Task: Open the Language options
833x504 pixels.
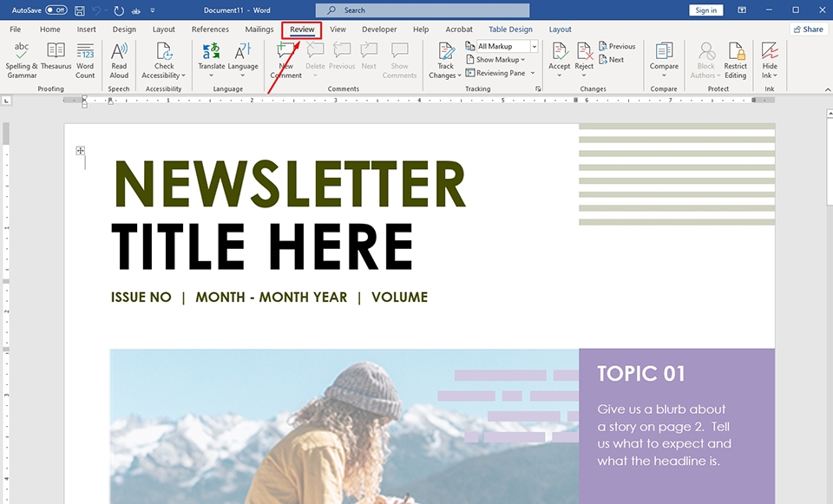Action: pos(243,60)
